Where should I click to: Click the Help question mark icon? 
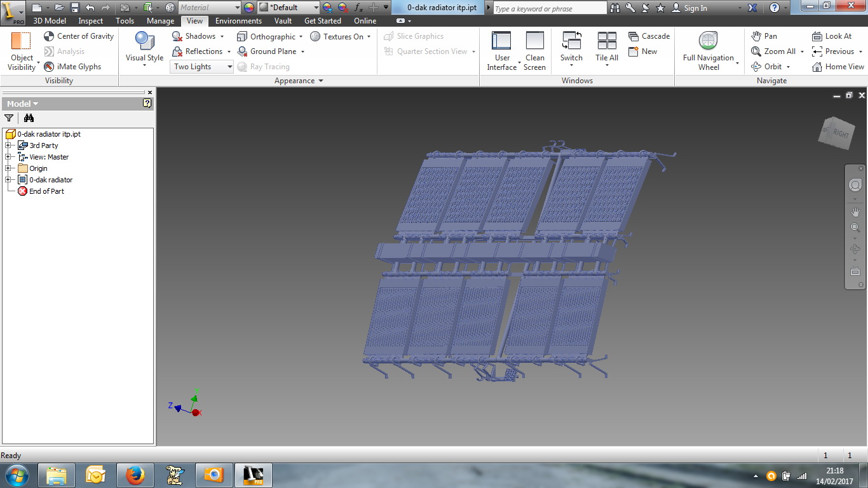[774, 8]
